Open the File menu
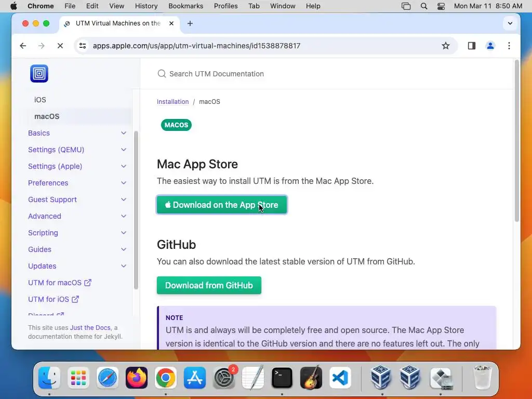This screenshot has width=532, height=399. pos(70,6)
